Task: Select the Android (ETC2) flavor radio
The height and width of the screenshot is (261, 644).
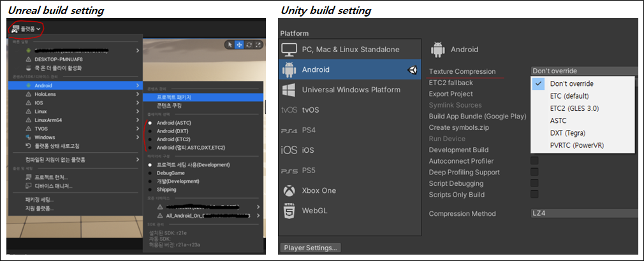Action: click(150, 139)
